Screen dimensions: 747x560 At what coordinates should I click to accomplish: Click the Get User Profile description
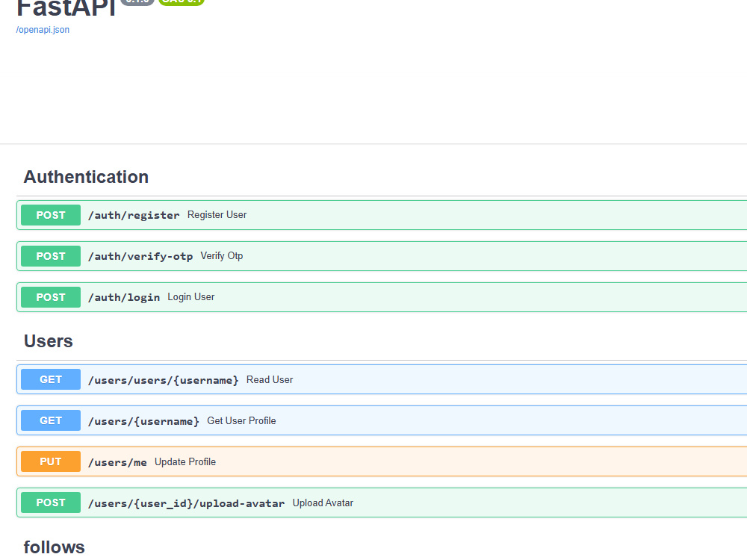coord(241,420)
